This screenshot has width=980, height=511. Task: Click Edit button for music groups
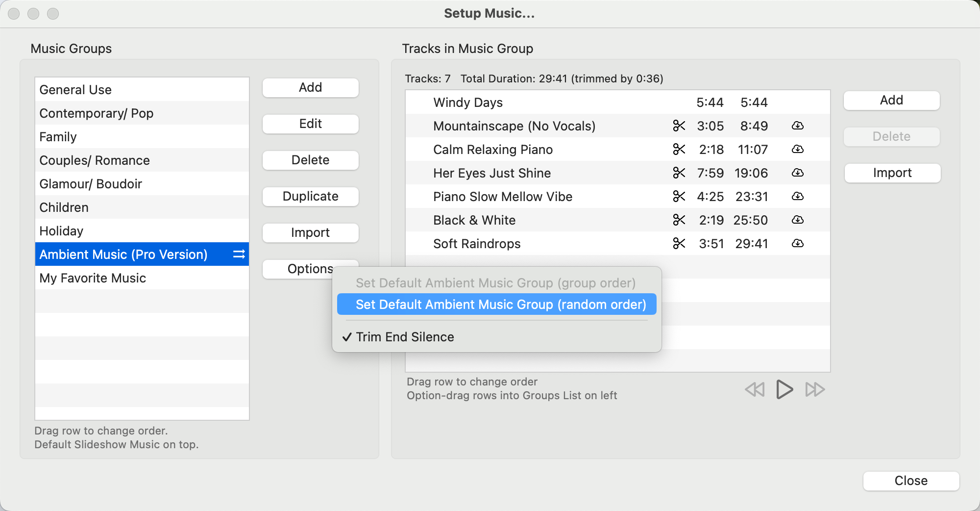[310, 124]
